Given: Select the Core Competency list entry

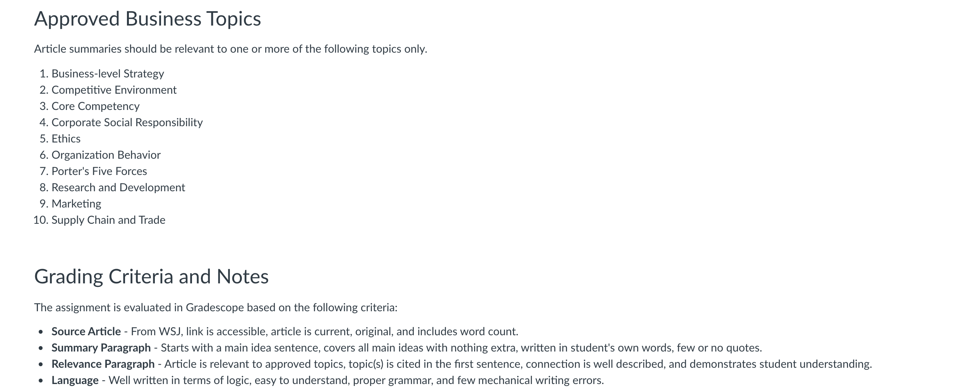Looking at the screenshot, I should coord(95,106).
